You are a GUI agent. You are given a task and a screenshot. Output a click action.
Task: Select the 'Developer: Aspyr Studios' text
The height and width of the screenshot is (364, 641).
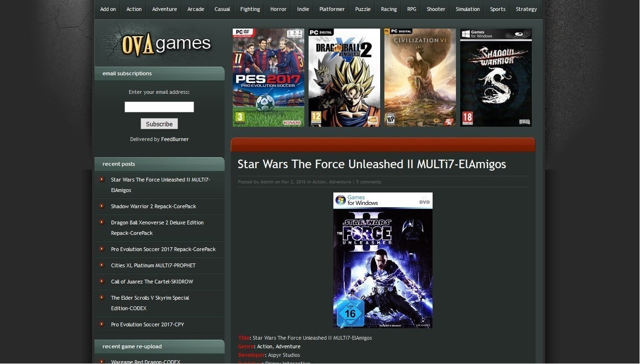pyautogui.click(x=269, y=355)
